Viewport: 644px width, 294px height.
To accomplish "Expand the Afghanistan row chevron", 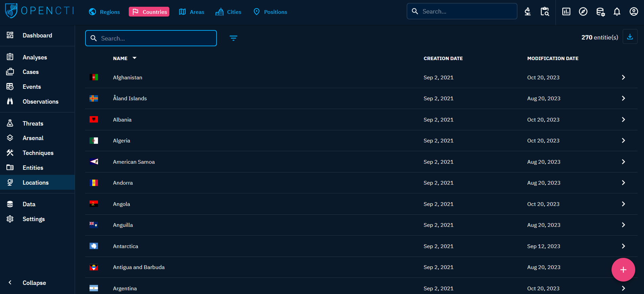I will (x=623, y=77).
